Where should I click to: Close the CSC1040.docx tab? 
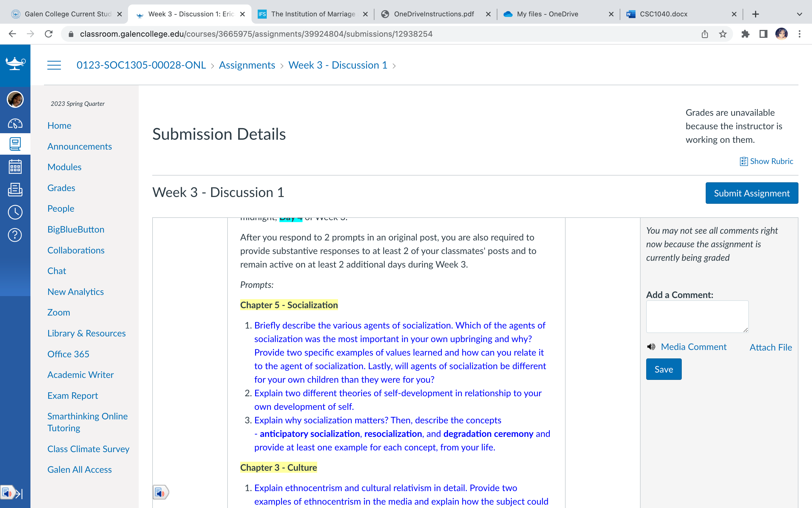[734, 14]
